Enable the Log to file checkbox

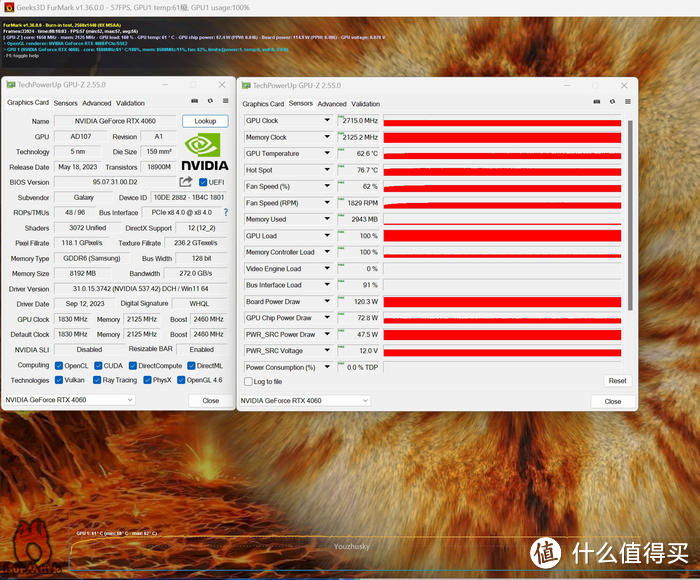click(x=248, y=382)
